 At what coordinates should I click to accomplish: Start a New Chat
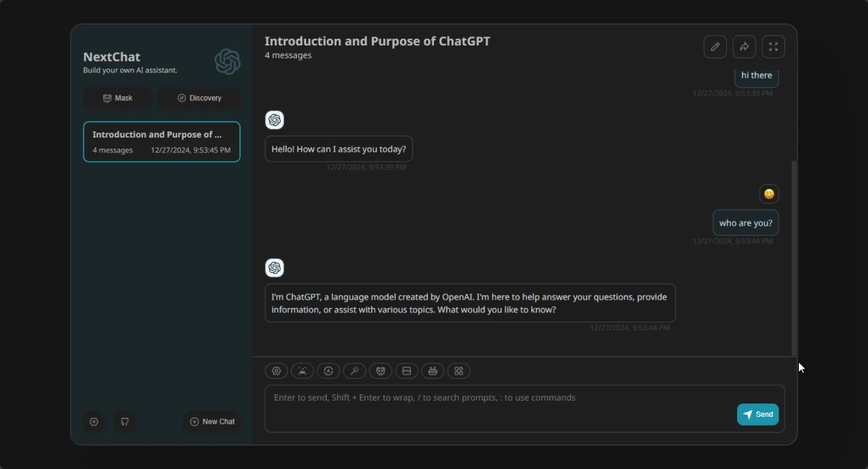tap(212, 422)
